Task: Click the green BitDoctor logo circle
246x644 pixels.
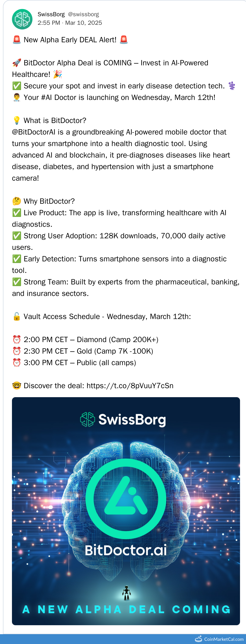Action: (x=126, y=499)
